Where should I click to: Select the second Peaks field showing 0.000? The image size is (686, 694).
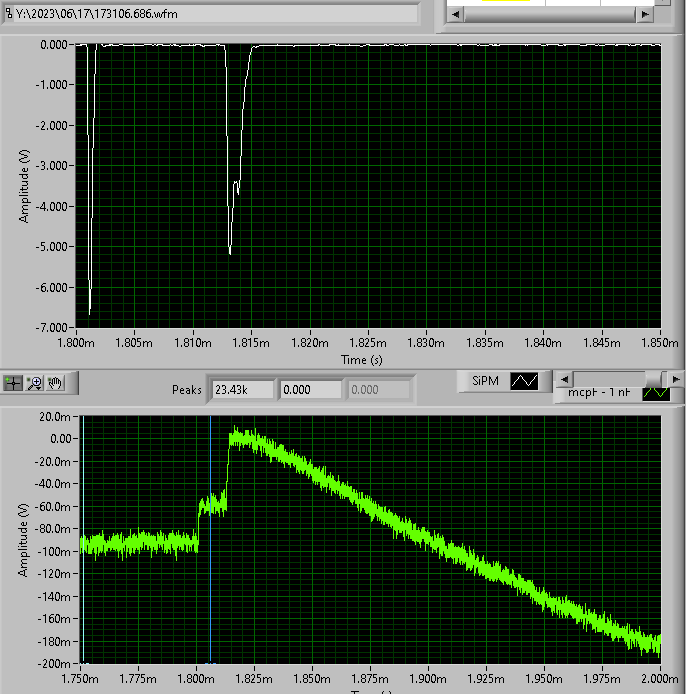coord(309,390)
